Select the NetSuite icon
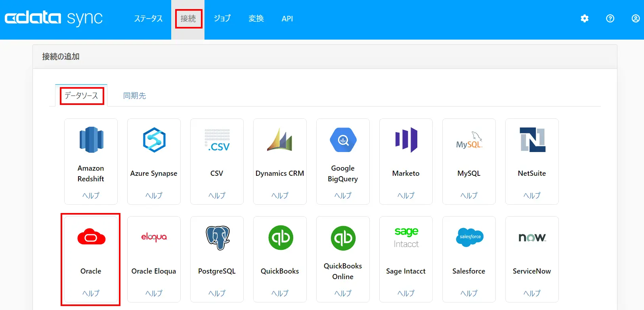The image size is (644, 310). tap(532, 140)
